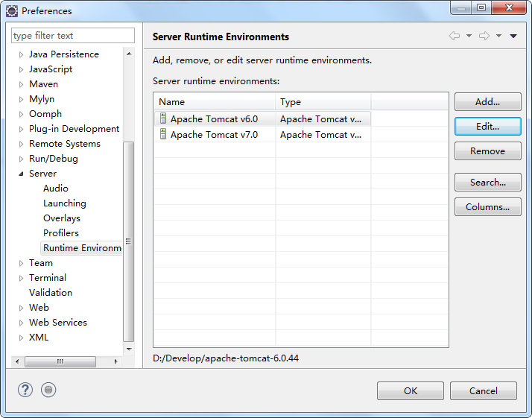This screenshot has width=532, height=418.
Task: Click the Name column header
Action: pos(215,102)
